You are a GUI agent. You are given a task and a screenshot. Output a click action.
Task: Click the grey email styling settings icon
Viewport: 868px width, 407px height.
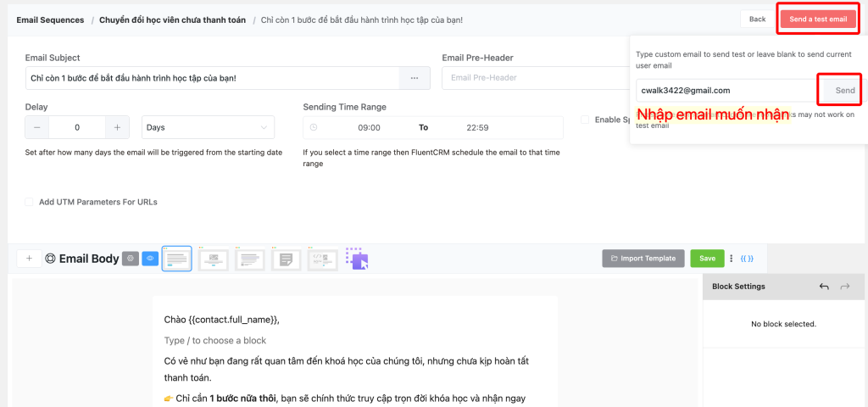pos(130,259)
